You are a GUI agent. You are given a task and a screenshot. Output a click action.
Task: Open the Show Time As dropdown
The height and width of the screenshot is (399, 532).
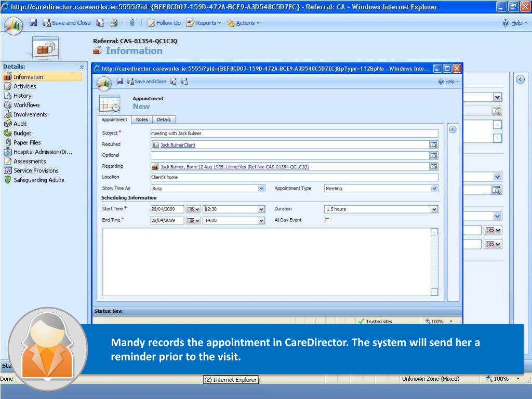point(261,188)
